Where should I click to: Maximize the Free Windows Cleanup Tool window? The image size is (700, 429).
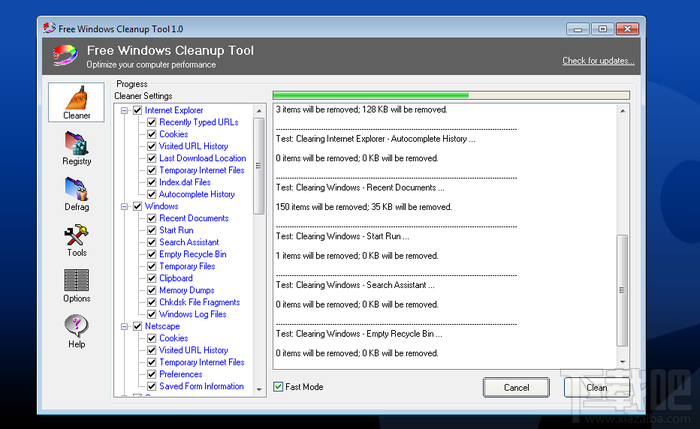pyautogui.click(x=602, y=29)
